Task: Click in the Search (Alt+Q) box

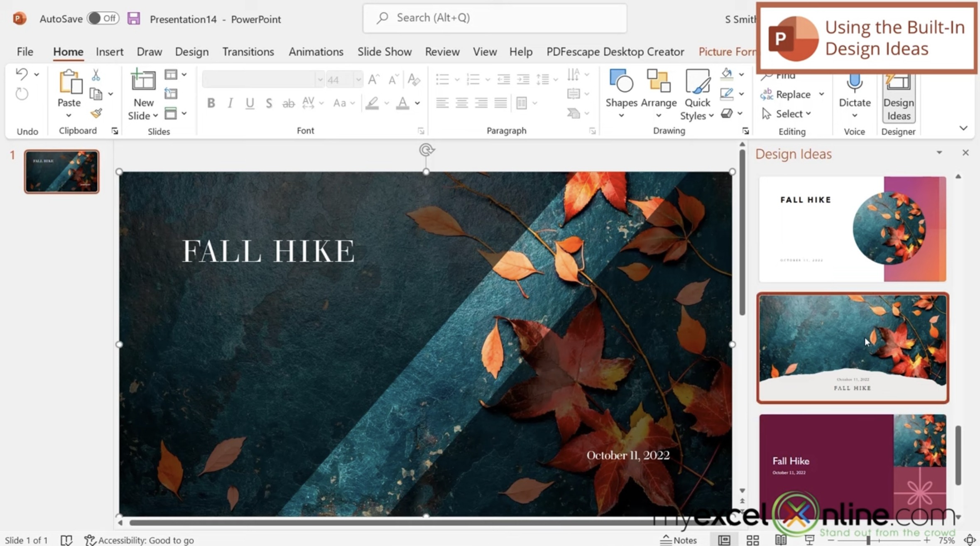Action: click(495, 18)
